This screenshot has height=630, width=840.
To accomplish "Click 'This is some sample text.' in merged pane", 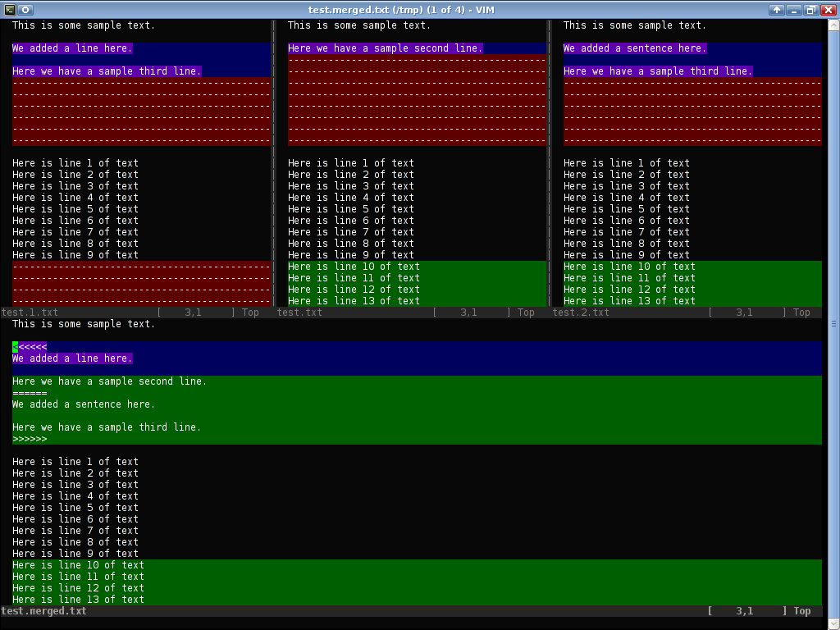I will 84,324.
